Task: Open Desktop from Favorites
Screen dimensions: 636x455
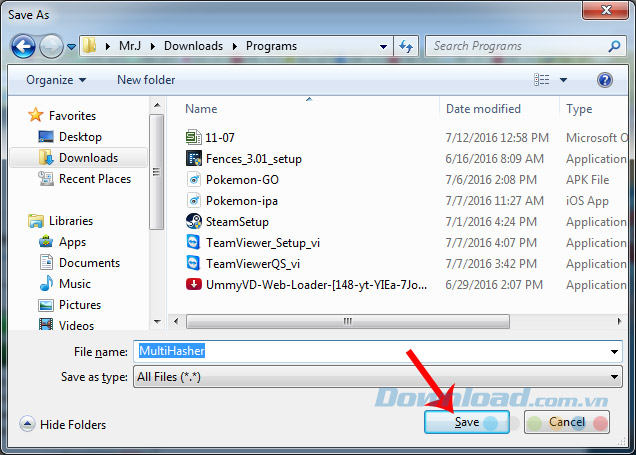Action: point(80,137)
